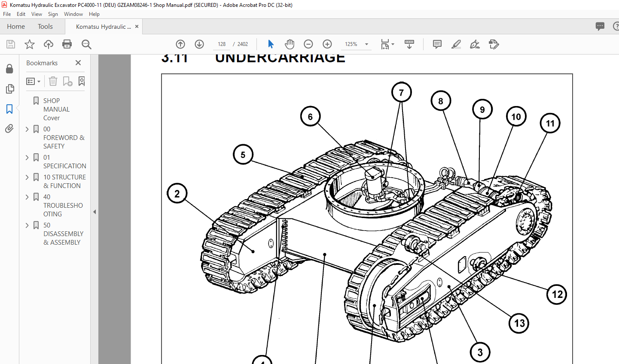Screen dimensions: 619x364
Task: Go to previous page arrow
Action: point(180,44)
